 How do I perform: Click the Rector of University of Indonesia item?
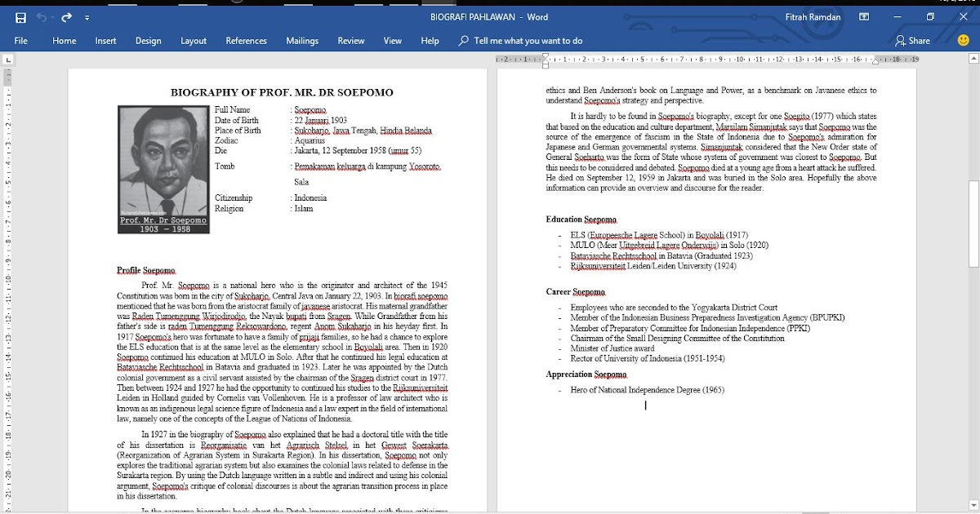[x=648, y=358]
